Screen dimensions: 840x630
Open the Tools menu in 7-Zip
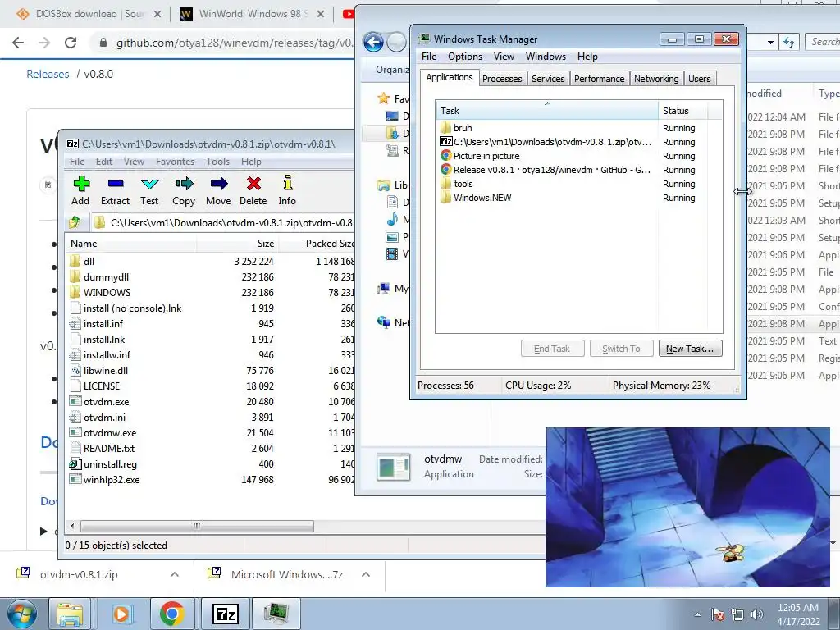click(217, 162)
